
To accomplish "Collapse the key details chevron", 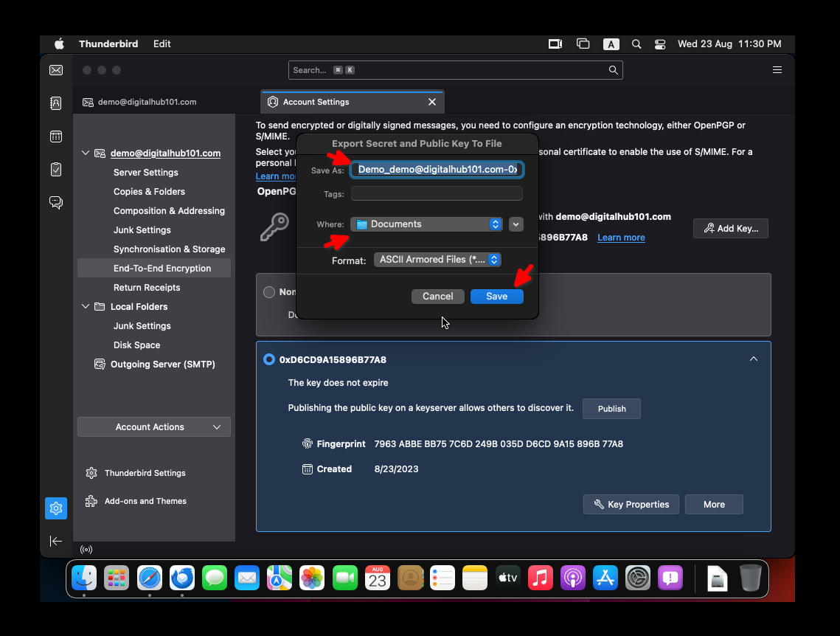I will [x=753, y=359].
